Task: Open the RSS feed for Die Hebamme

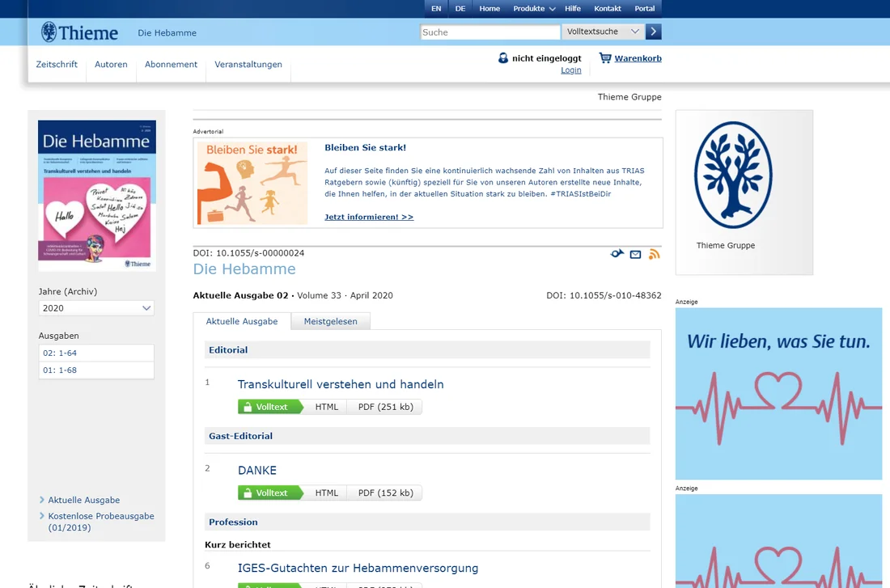Action: (x=654, y=253)
